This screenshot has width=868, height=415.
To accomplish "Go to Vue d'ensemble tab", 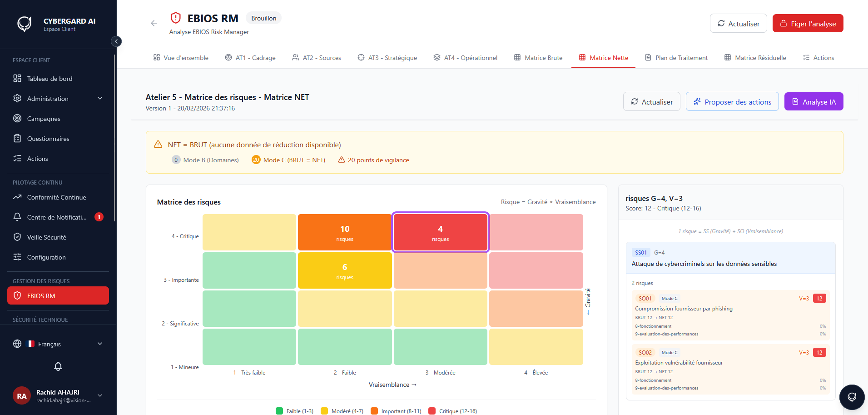I will (181, 58).
